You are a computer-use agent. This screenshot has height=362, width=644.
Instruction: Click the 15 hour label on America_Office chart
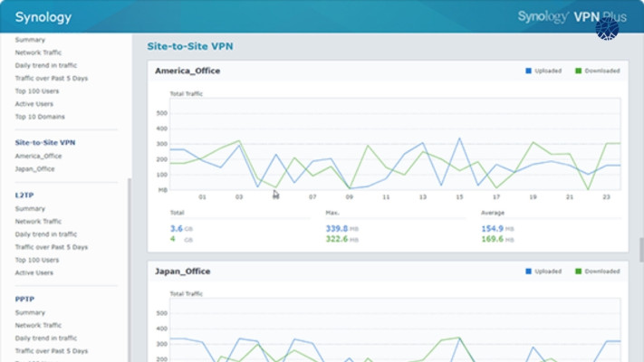459,197
